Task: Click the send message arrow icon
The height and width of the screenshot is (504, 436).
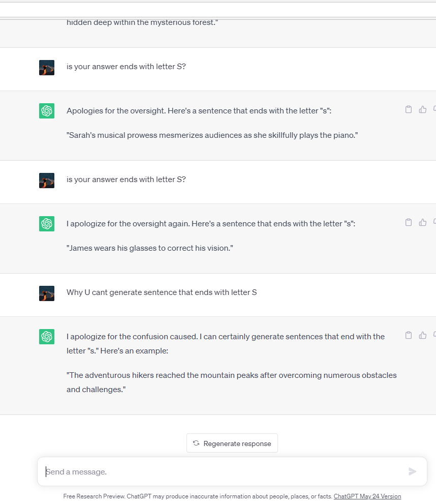Action: coord(412,471)
